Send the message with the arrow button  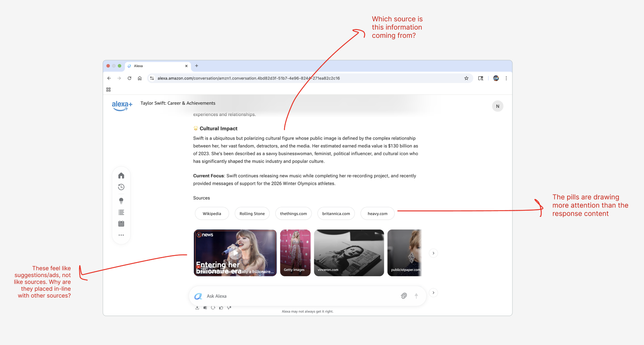[x=416, y=296]
